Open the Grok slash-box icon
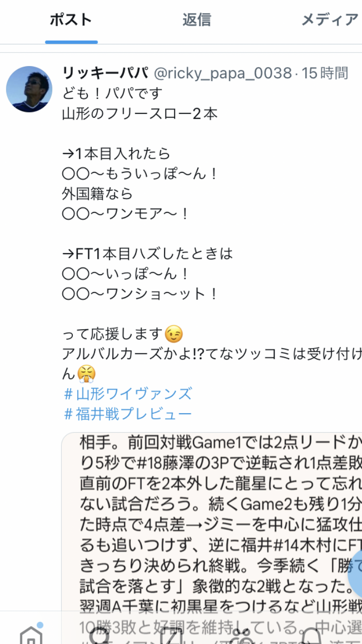Viewport: 362px width, 644px height. click(171, 635)
